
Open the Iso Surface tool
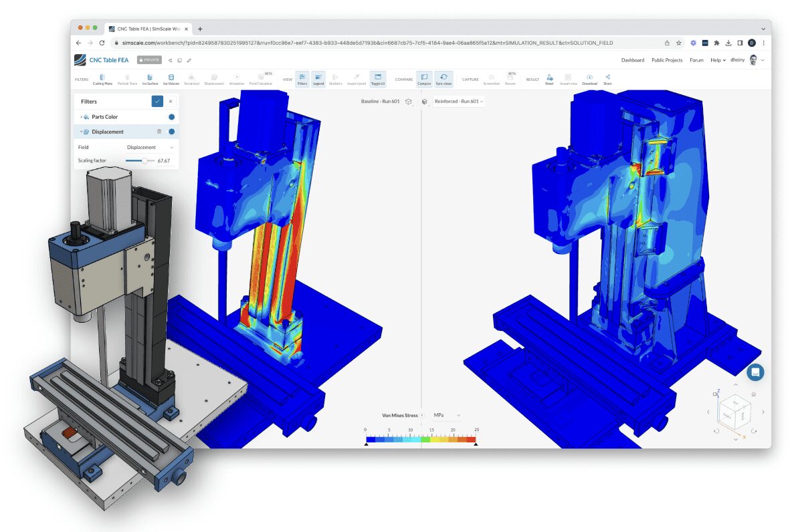(151, 79)
